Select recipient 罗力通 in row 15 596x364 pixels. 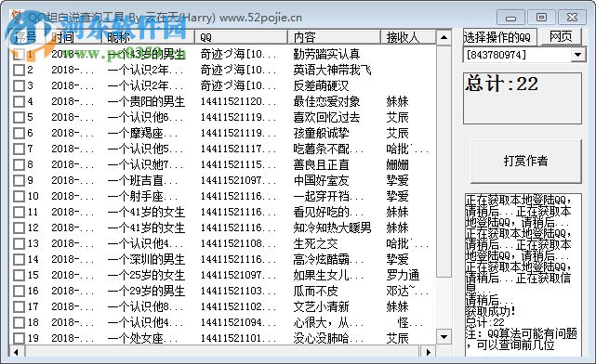[403, 275]
